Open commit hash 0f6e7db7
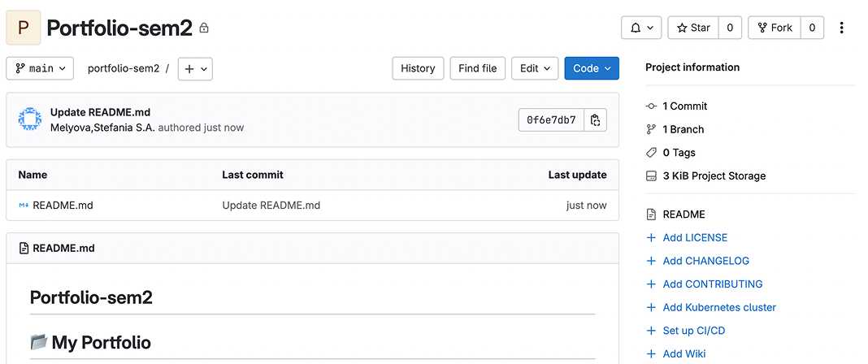 pyautogui.click(x=551, y=120)
